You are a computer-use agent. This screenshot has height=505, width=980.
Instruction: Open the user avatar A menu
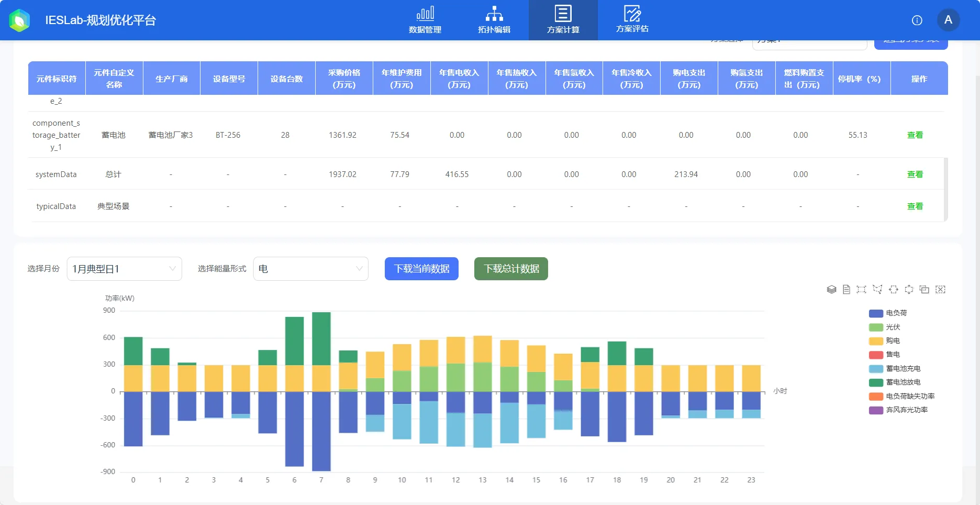point(948,20)
